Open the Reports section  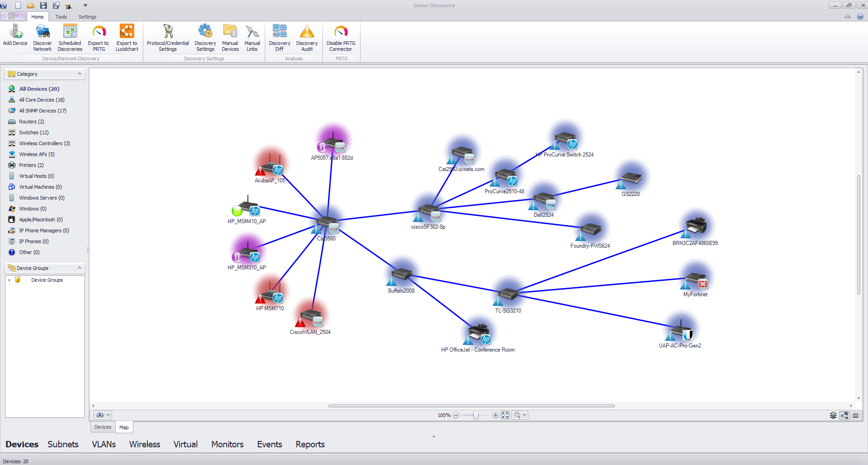pyautogui.click(x=310, y=444)
